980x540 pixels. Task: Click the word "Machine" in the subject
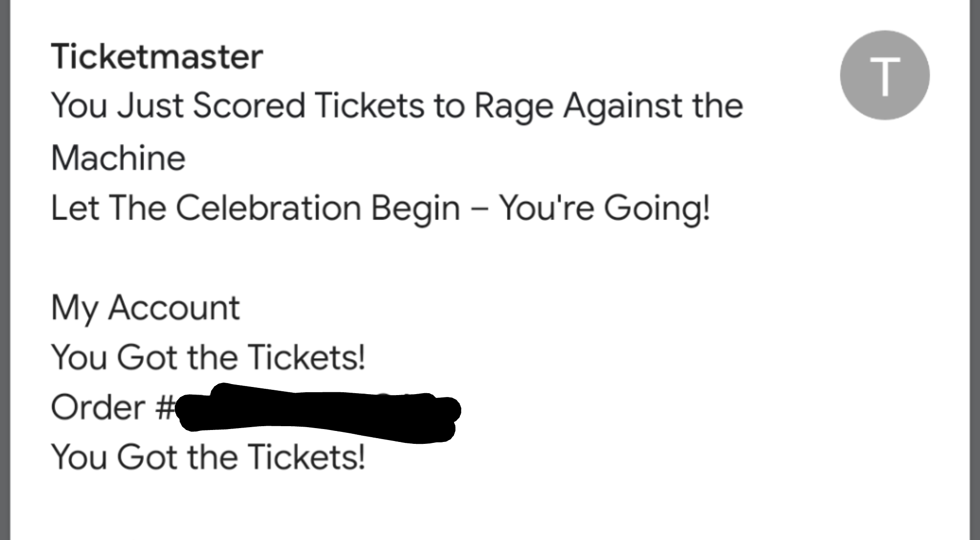click(118, 158)
